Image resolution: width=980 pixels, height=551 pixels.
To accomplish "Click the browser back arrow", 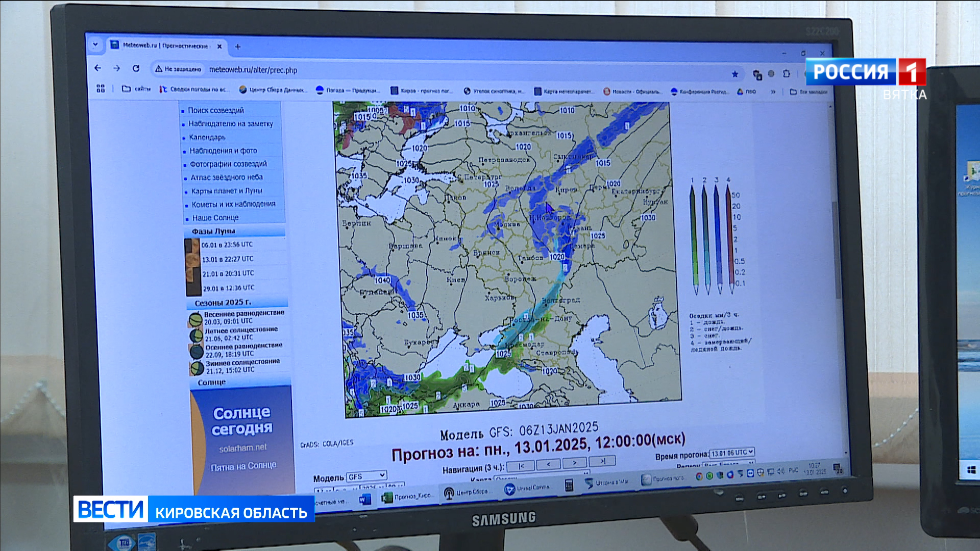I will coord(98,68).
